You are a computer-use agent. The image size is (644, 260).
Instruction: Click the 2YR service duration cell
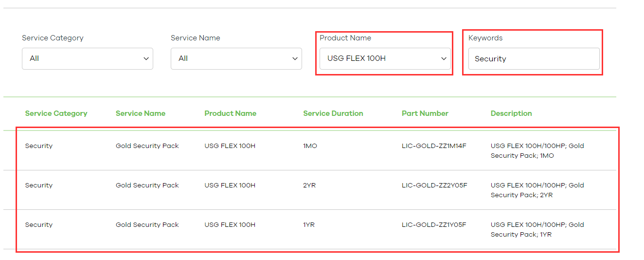[309, 185]
